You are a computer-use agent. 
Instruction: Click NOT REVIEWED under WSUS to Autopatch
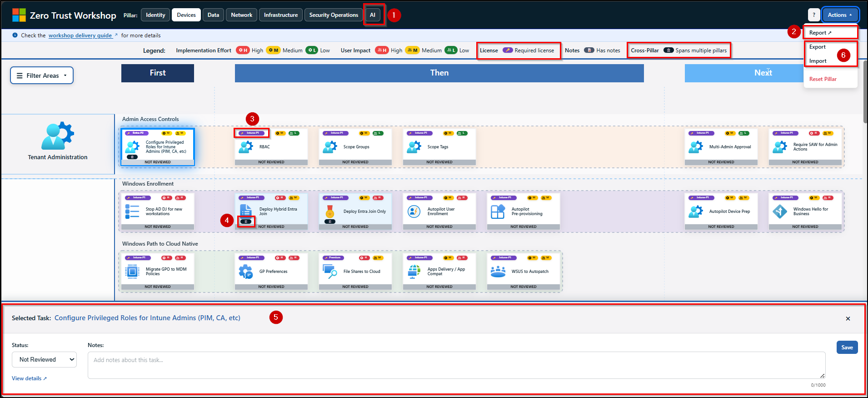click(x=524, y=287)
